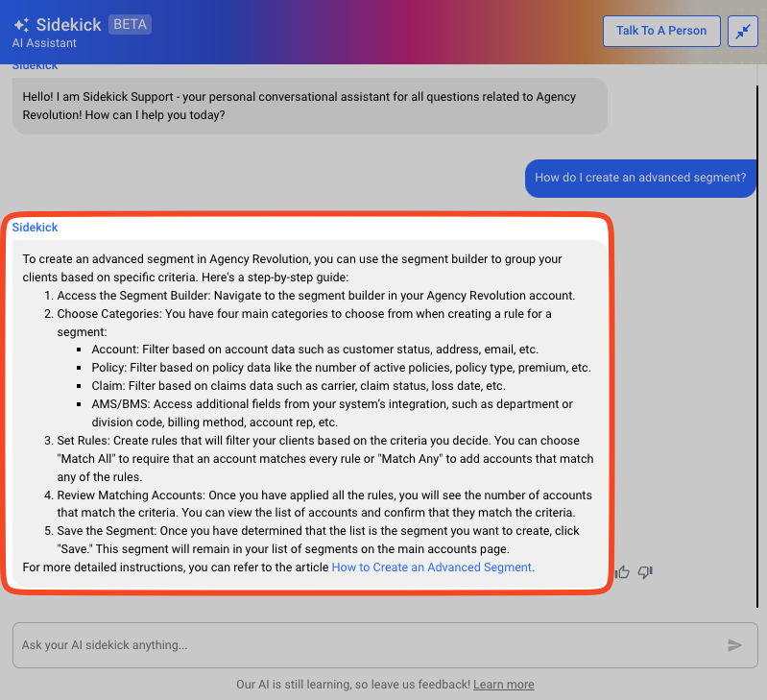Give thumbs down to Sidekick's answer
Image resolution: width=767 pixels, height=700 pixels.
tap(645, 572)
